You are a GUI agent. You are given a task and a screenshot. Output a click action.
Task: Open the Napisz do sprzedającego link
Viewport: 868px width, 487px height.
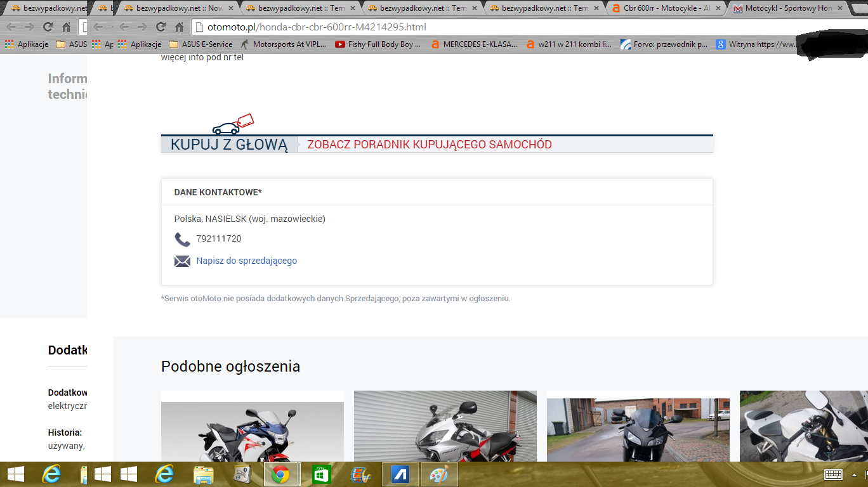tap(246, 261)
